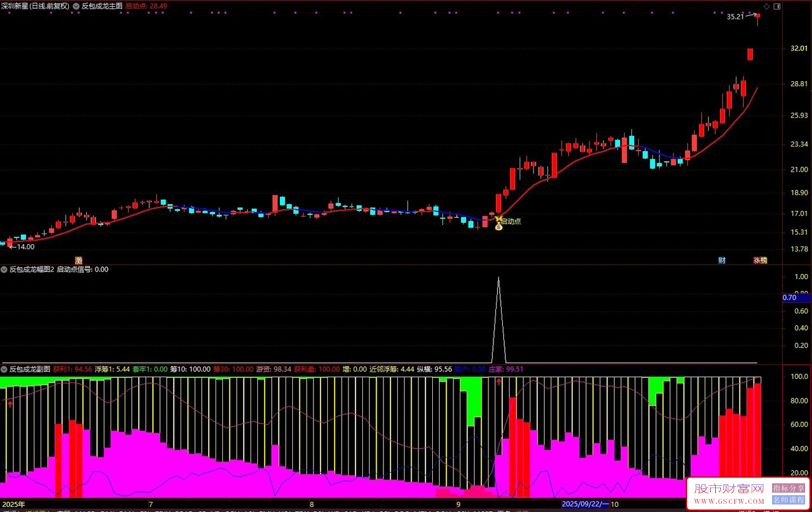The height and width of the screenshot is (512, 812).
Task: Click the 17.01 price axis label
Action: click(x=799, y=214)
